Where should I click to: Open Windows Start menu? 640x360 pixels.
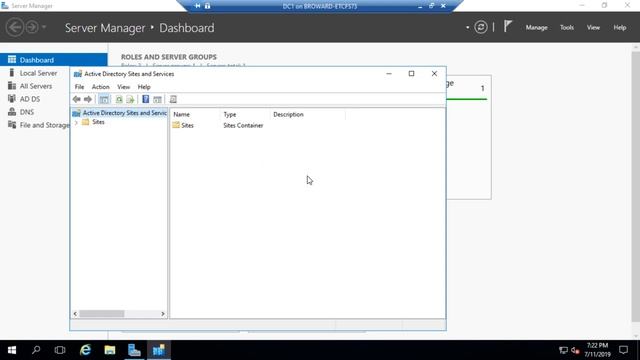[x=12, y=350]
